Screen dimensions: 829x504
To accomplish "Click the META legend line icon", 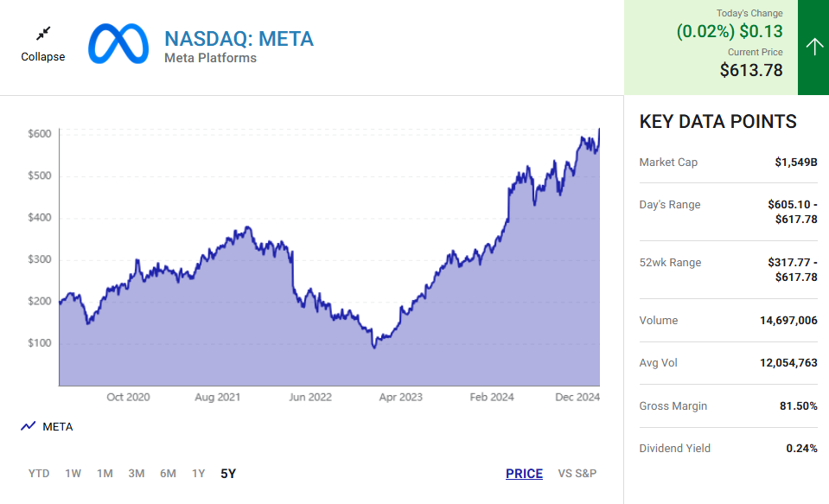I will coord(29,426).
